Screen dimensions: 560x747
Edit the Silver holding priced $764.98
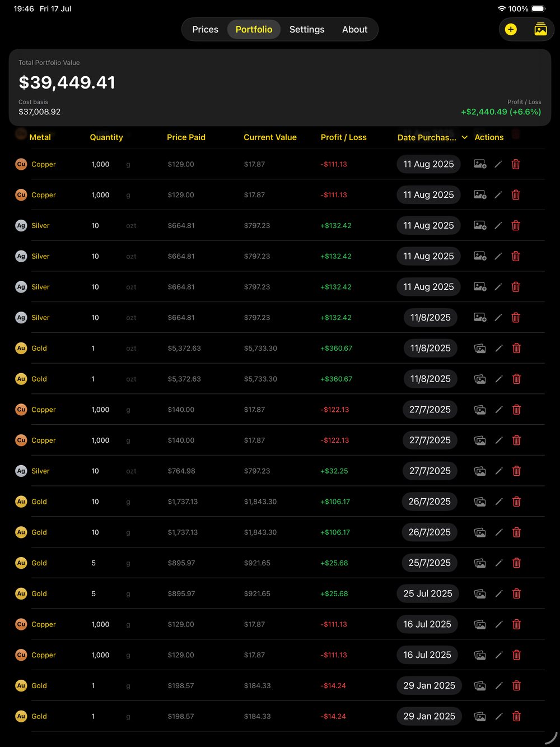point(498,471)
